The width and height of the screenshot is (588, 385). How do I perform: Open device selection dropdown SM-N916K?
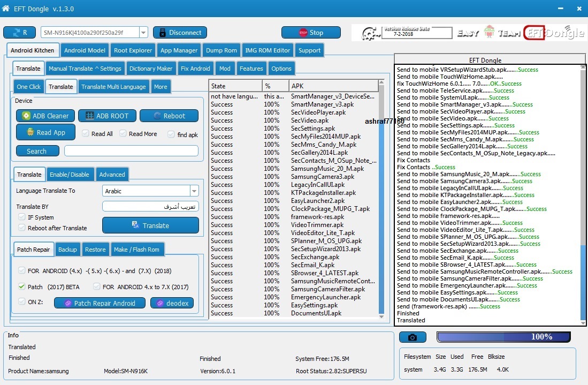tap(143, 33)
